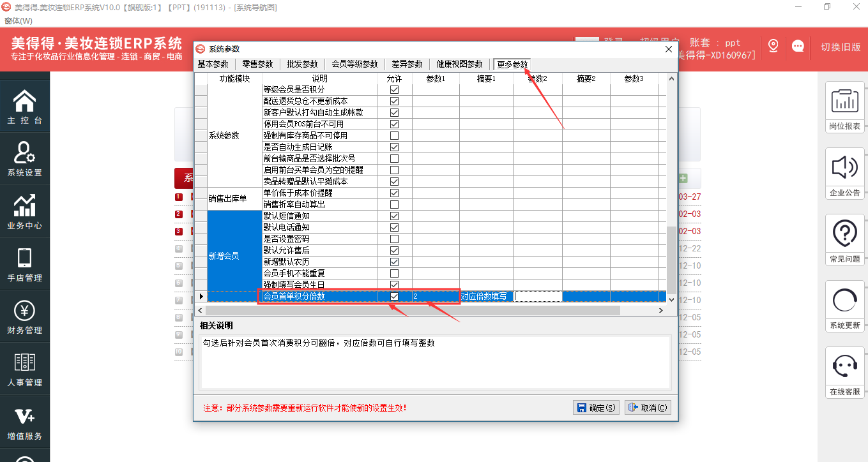Open 常见问题 question mark icon
Screen dimensions: 868x462
coord(844,241)
